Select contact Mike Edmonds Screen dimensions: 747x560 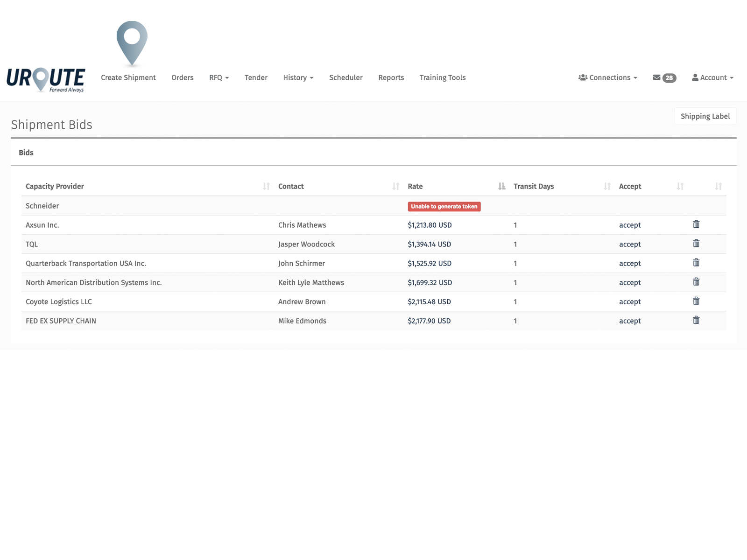(302, 321)
